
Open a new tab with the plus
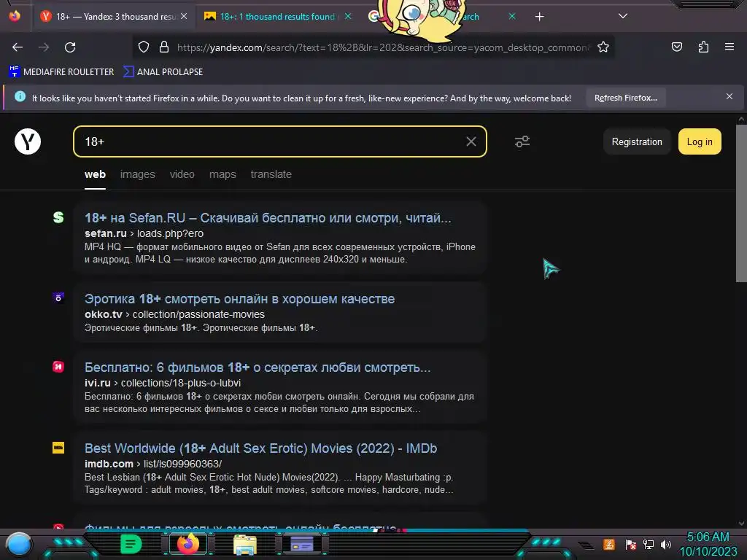pyautogui.click(x=539, y=17)
